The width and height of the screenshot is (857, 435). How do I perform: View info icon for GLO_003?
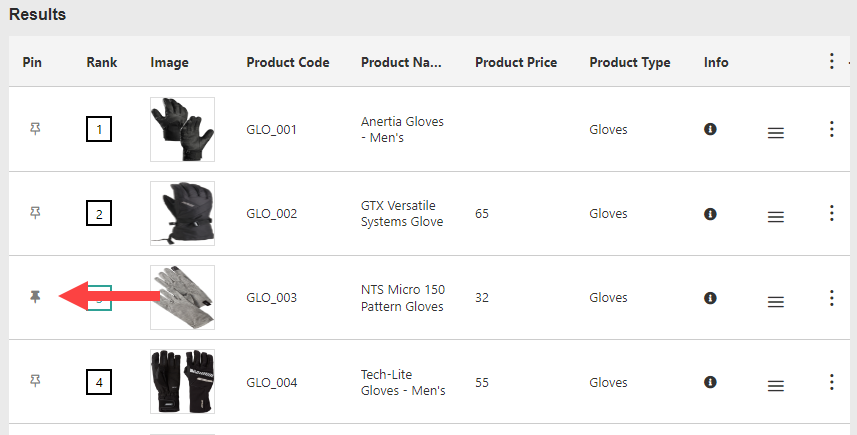coord(710,298)
